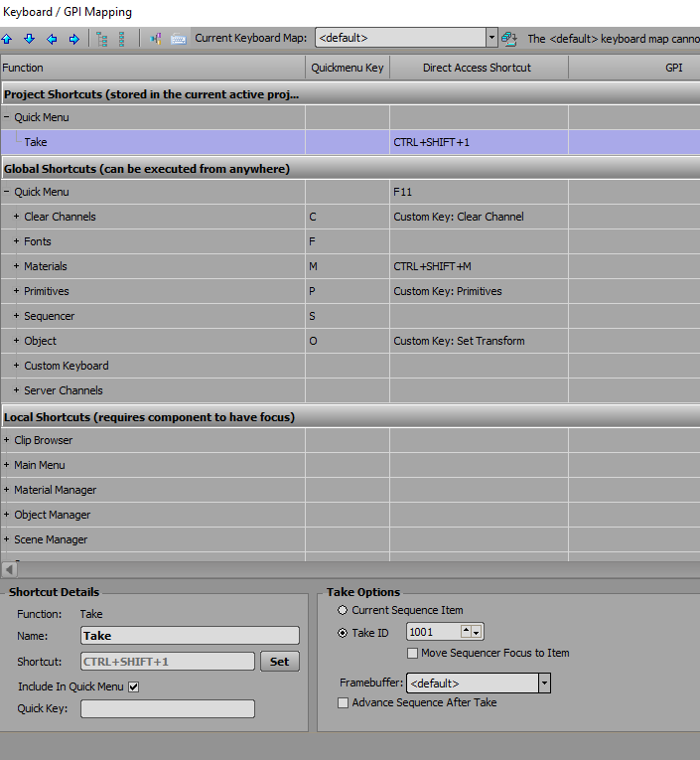This screenshot has height=760, width=700.
Task: Select the Current Sequence Item radio button
Action: [x=343, y=610]
